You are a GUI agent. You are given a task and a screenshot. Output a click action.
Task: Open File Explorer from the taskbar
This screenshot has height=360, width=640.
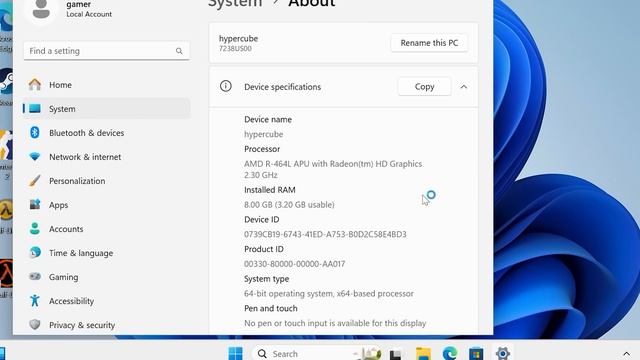point(423,354)
